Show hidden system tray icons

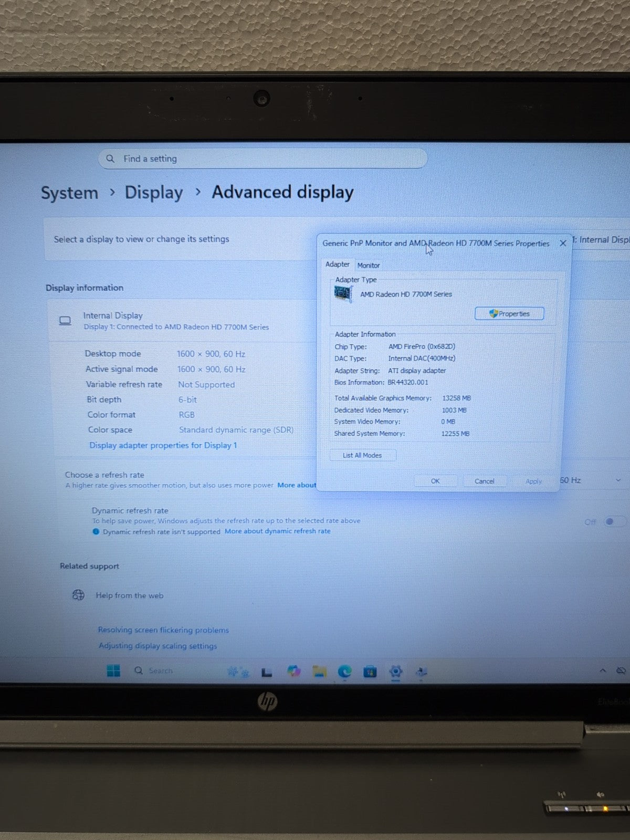tap(603, 670)
